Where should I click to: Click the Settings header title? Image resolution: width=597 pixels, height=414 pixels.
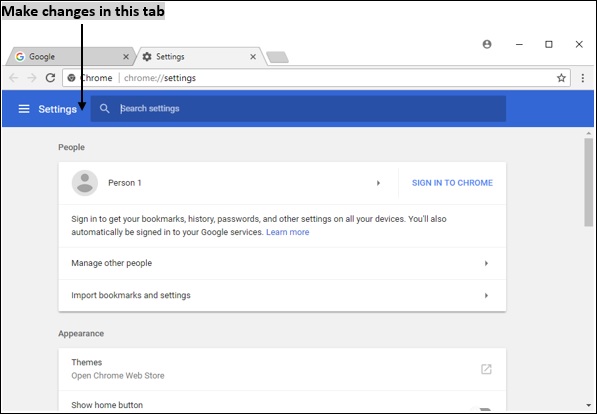(57, 109)
